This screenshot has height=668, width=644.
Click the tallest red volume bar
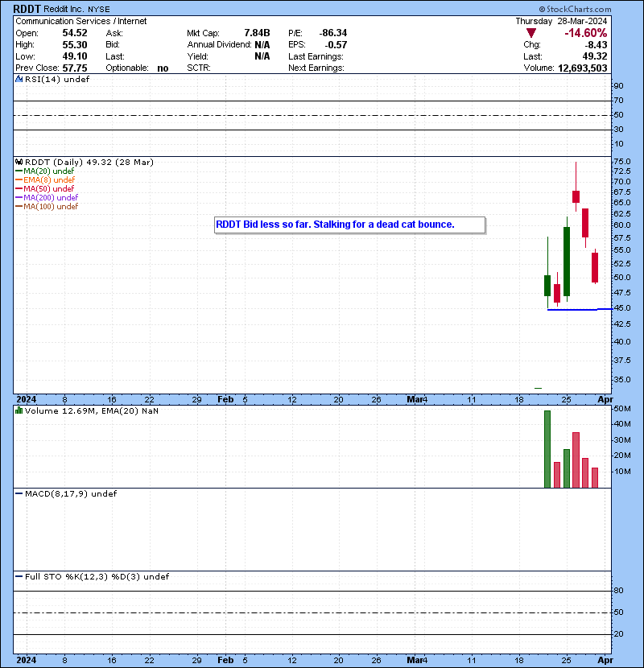pyautogui.click(x=576, y=460)
